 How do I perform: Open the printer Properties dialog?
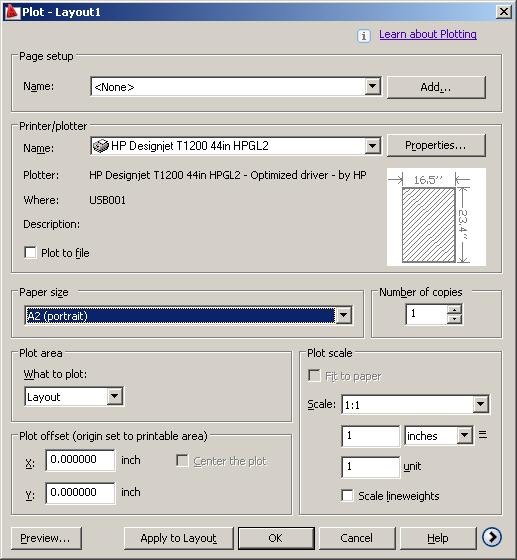436,145
